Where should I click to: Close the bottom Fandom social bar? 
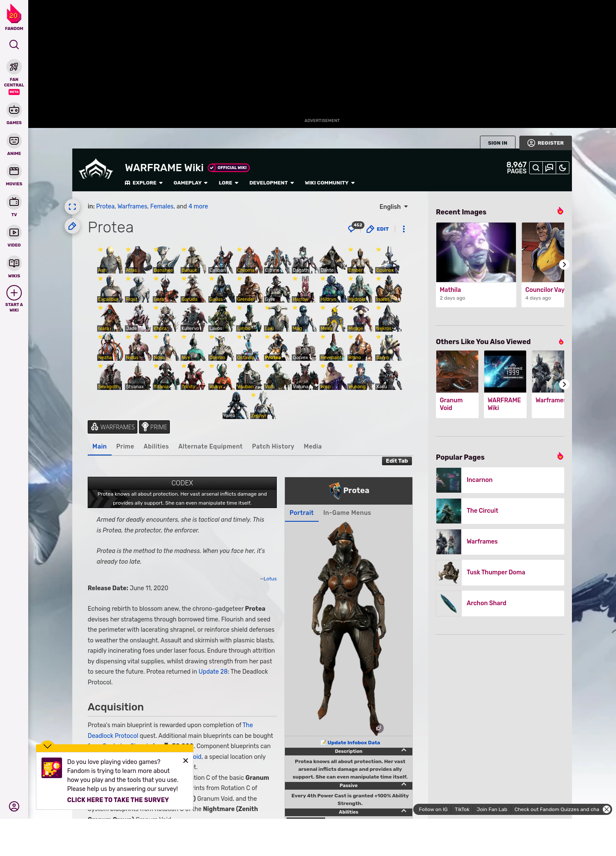pyautogui.click(x=607, y=809)
